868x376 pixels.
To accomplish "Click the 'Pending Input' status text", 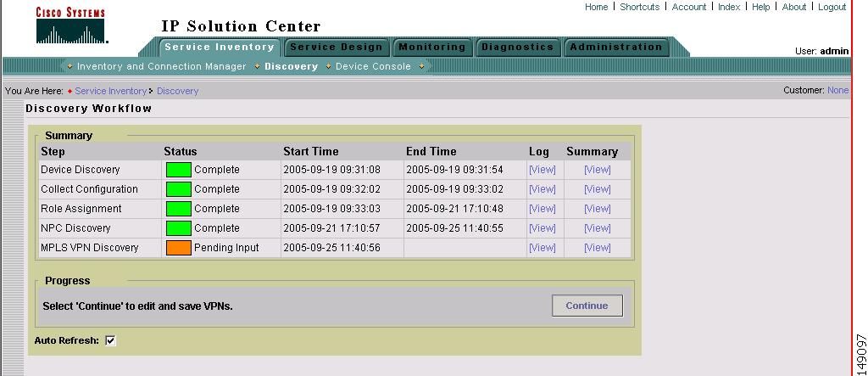I will (226, 247).
